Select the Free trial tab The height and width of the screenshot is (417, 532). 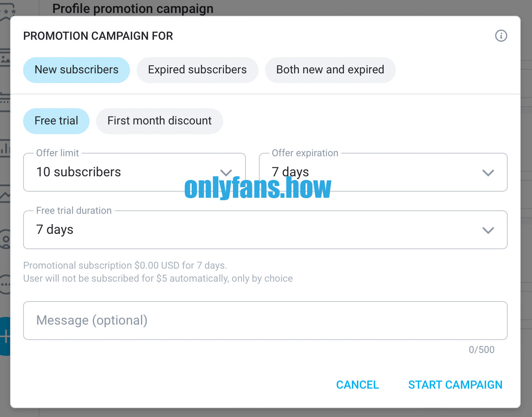pos(56,121)
